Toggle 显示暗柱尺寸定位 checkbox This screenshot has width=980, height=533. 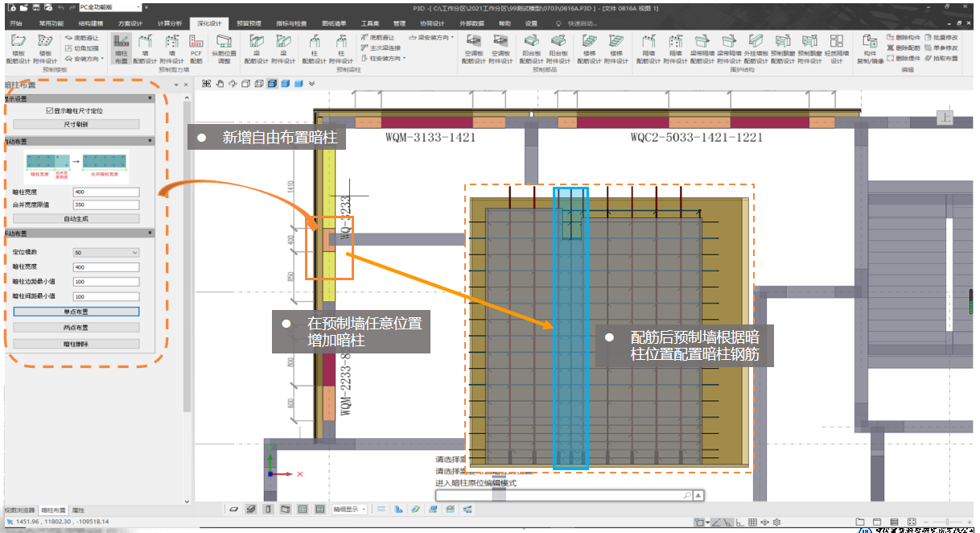50,110
